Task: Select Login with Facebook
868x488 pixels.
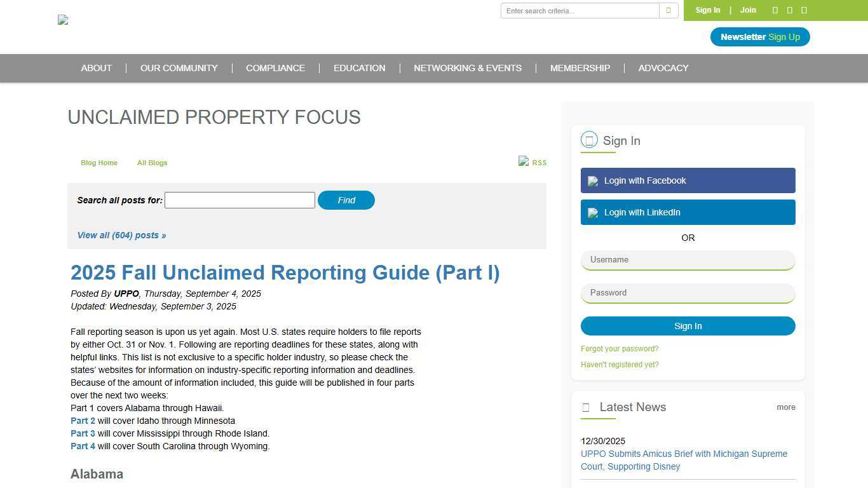Action: coord(688,180)
